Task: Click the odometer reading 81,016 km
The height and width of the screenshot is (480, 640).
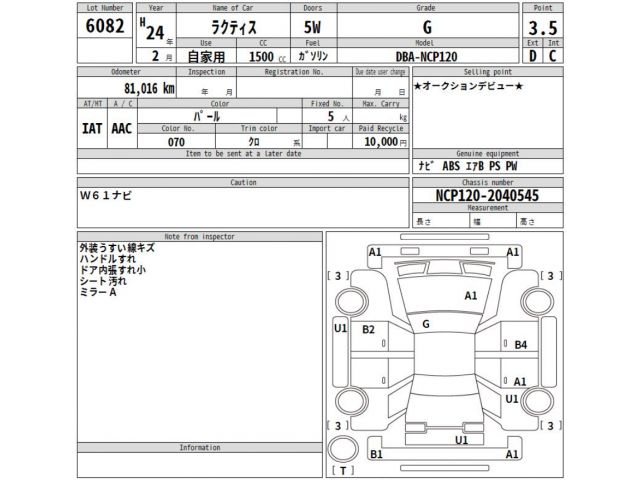Action: click(149, 88)
